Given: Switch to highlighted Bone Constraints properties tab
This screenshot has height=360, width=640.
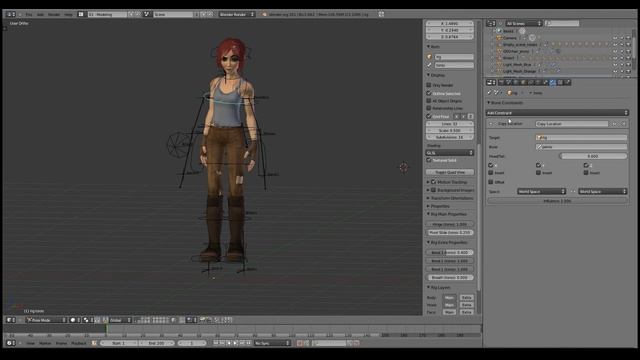Looking at the screenshot, I should 553,82.
